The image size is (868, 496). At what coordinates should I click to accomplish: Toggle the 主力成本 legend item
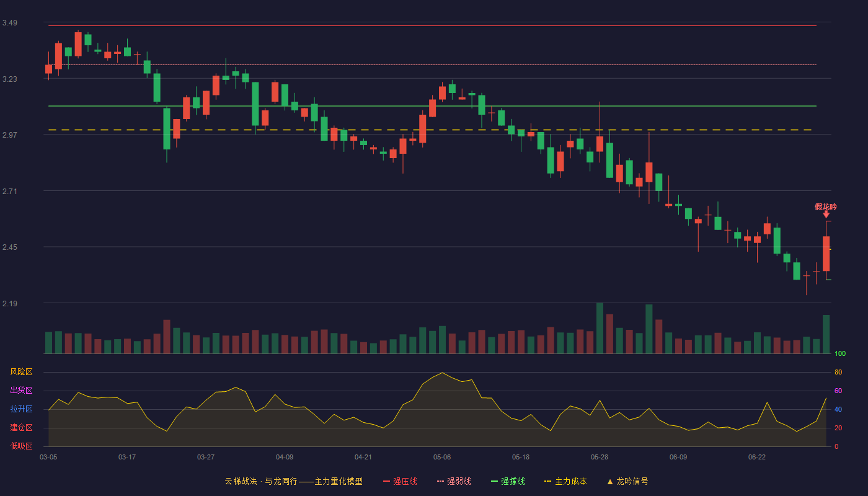565,481
